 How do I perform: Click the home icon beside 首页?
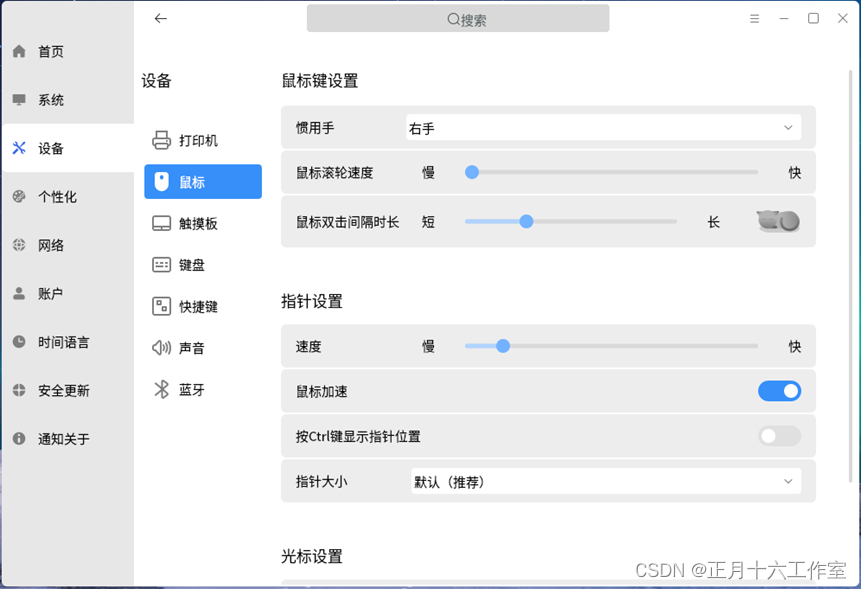(x=19, y=51)
